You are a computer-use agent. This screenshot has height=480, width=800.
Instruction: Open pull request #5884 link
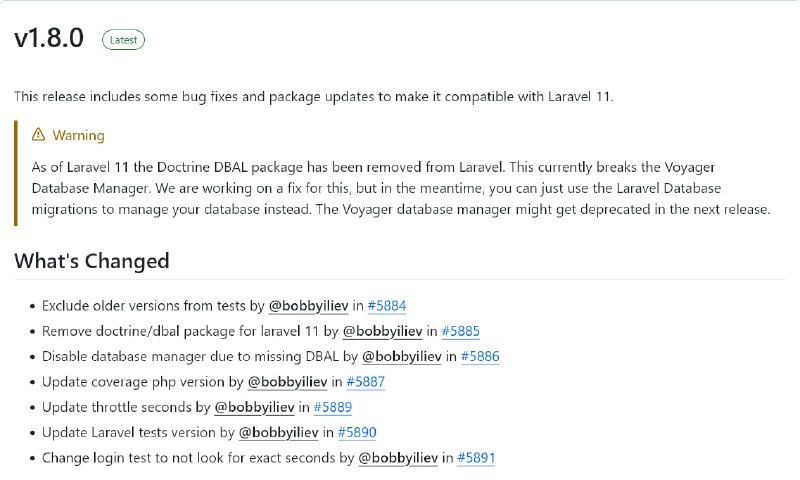pos(387,306)
